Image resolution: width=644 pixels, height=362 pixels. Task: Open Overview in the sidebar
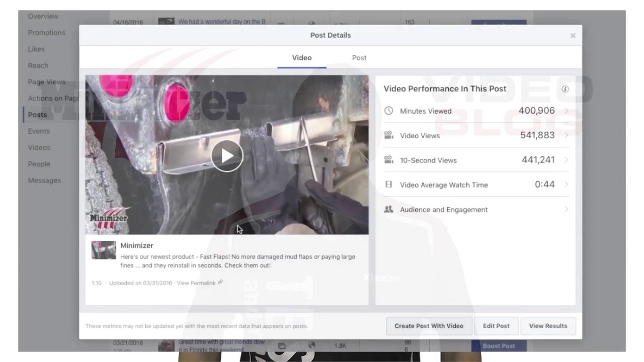pyautogui.click(x=43, y=16)
